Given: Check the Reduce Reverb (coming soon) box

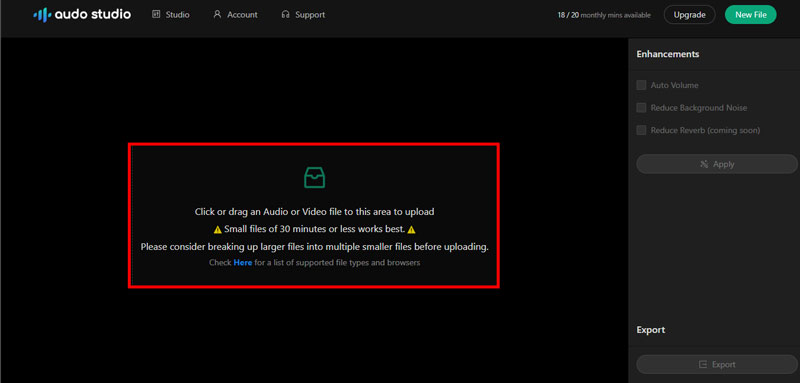Looking at the screenshot, I should 641,130.
